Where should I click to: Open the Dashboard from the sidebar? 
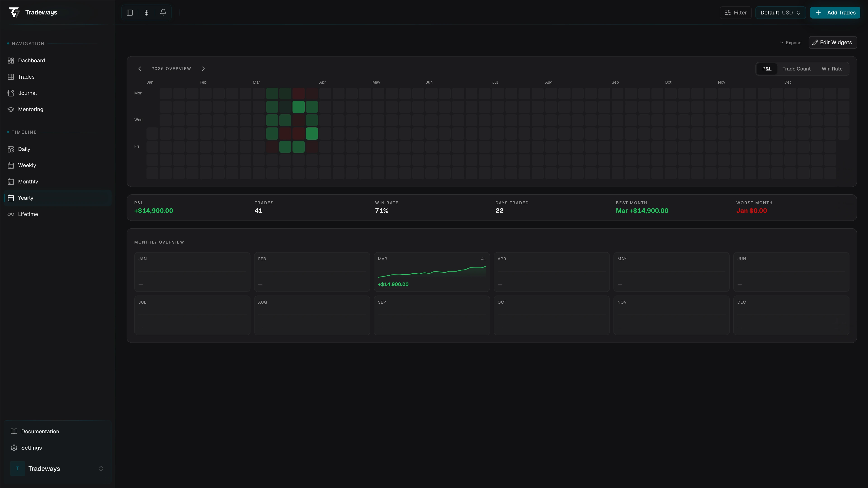[32, 60]
